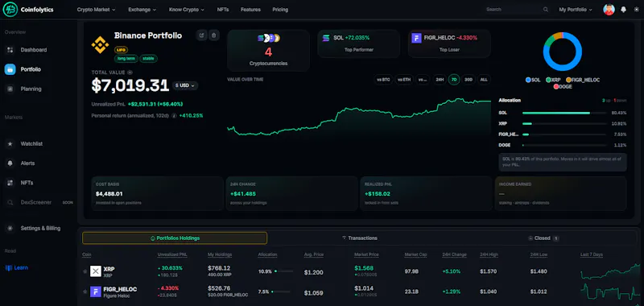Open the Watchlist star icon
The width and height of the screenshot is (644, 306).
[10, 144]
